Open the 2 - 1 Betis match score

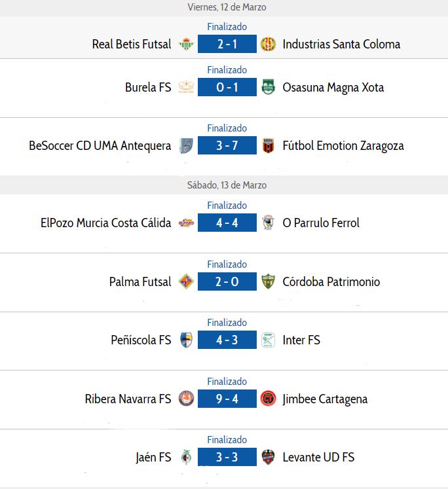tap(227, 44)
